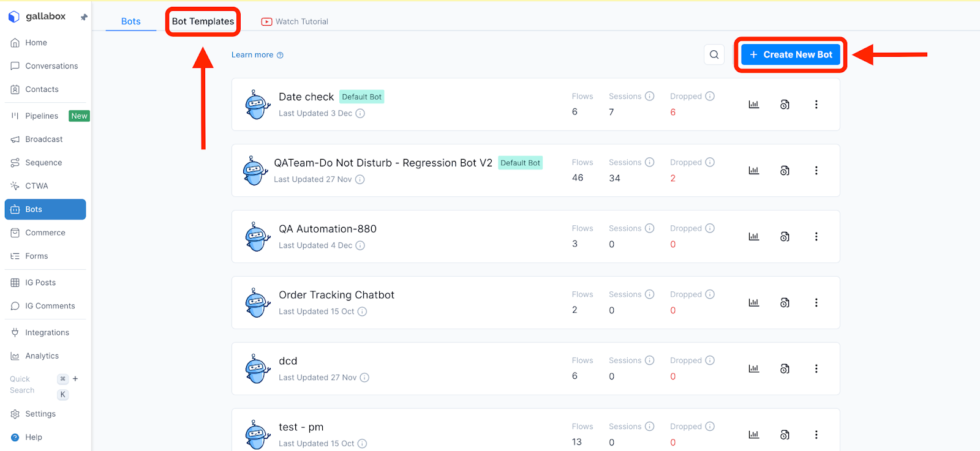The image size is (980, 451).
Task: Open QATeam-Do Not Disturb - Regression Bot V2 title
Action: coord(383,163)
